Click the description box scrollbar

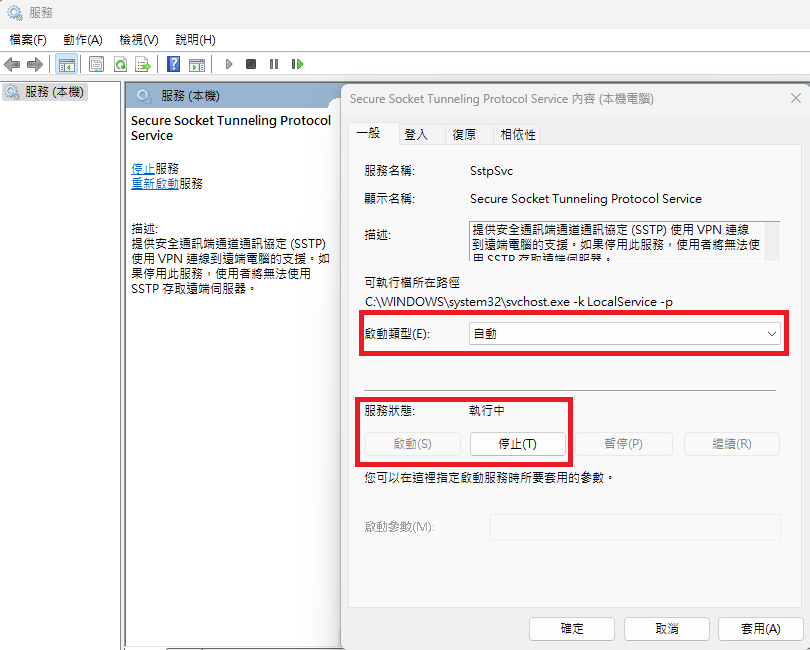coord(772,241)
